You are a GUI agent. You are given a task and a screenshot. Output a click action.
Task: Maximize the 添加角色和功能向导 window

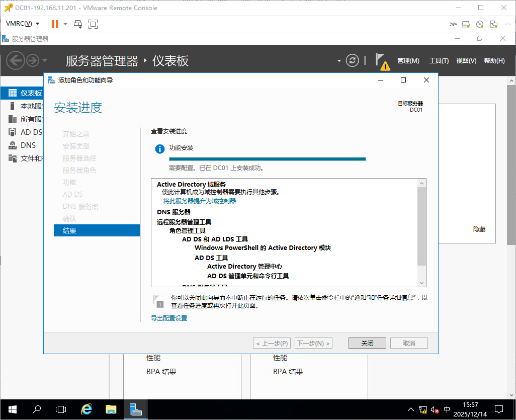[x=403, y=80]
